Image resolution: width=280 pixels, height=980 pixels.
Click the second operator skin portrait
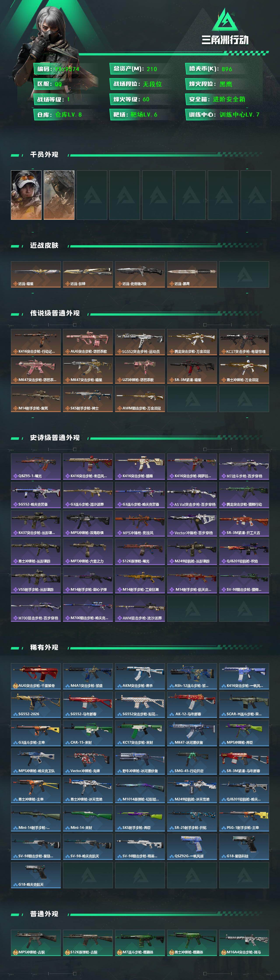(x=59, y=195)
